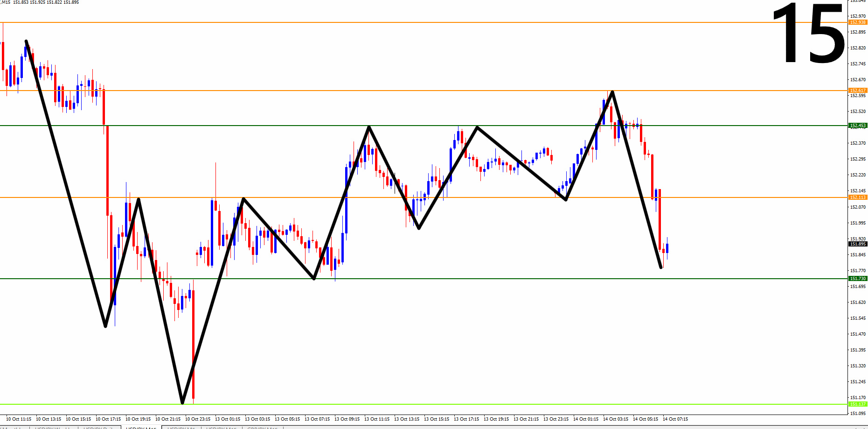The image size is (868, 429).
Task: Click the black 151.895 current price label
Action: coord(858,244)
